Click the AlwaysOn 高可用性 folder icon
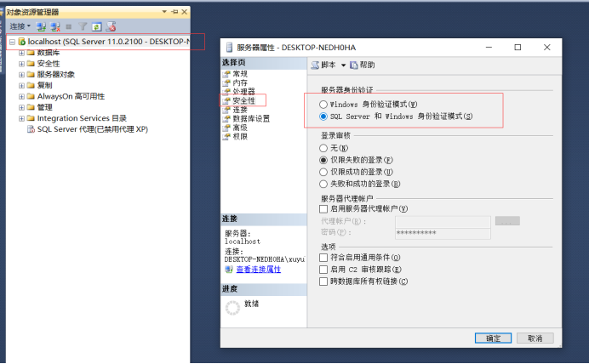 pos(31,96)
